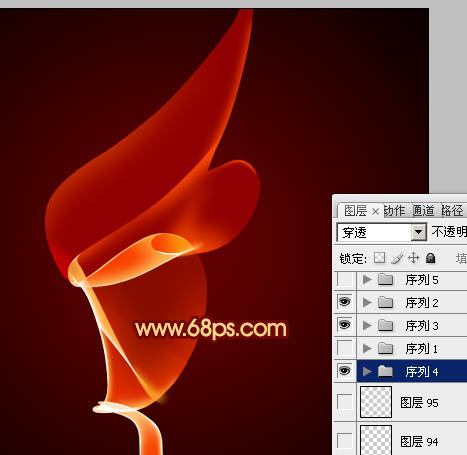Viewport: 467px width, 455px height.
Task: Click the 序列 3 folder icon
Action: click(x=386, y=325)
